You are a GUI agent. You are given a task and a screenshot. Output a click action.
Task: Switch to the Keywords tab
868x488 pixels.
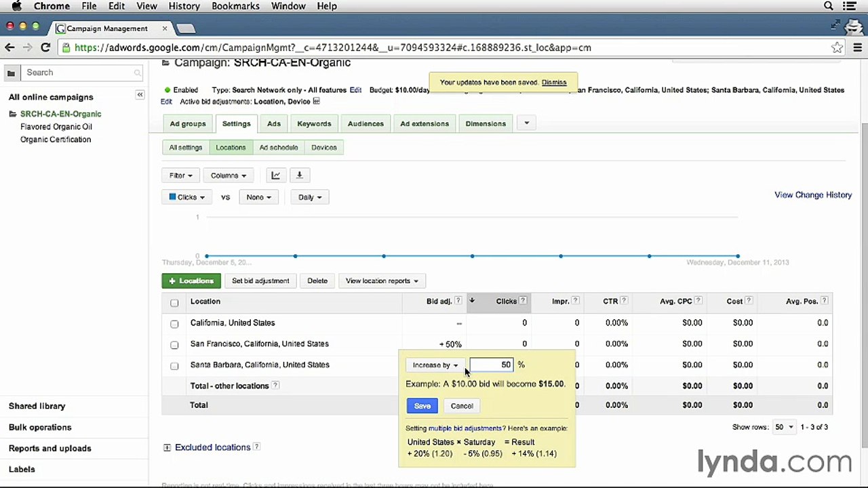click(x=314, y=124)
